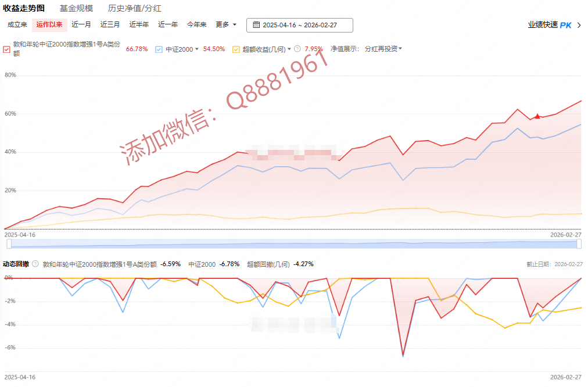Viewport: 588px width, 387px height.
Task: Uncheck the 中证2000 benchmark checkbox
Action: [159, 49]
